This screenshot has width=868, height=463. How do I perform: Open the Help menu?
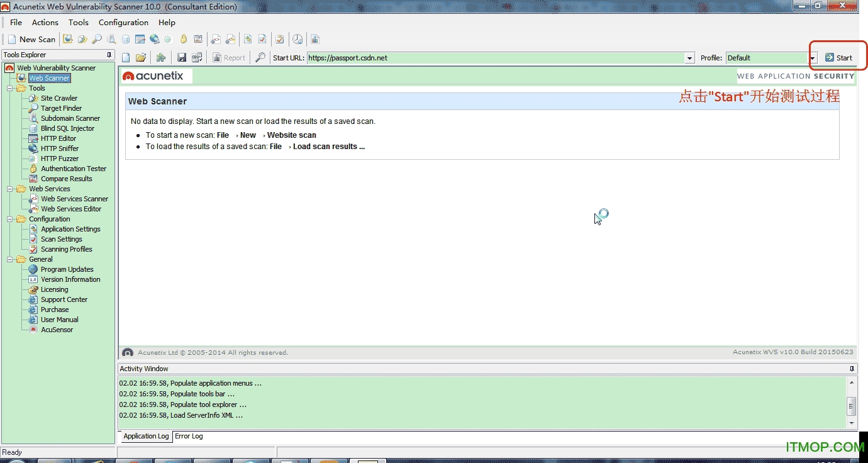167,22
